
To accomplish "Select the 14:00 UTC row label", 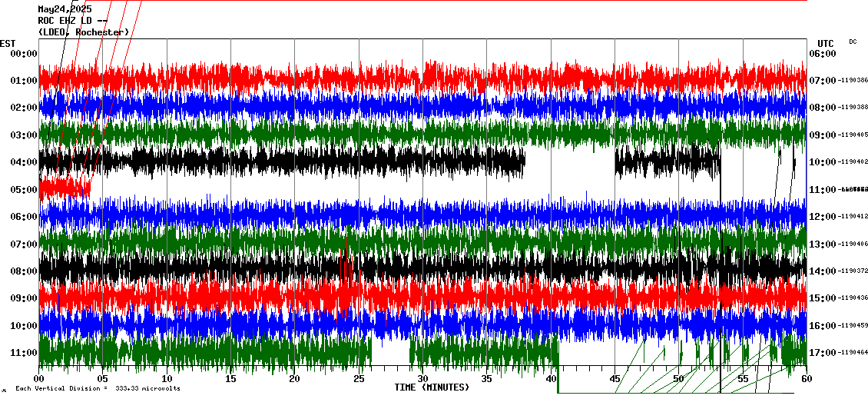I will pyautogui.click(x=823, y=271).
